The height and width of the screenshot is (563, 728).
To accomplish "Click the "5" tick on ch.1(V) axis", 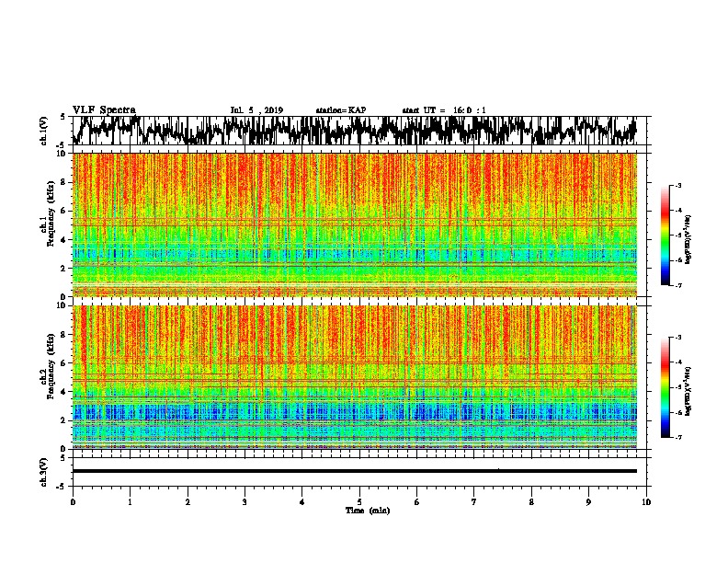I will (x=63, y=117).
